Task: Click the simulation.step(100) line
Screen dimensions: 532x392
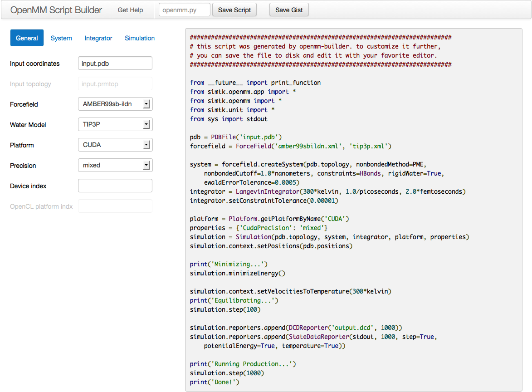Action: (x=225, y=309)
